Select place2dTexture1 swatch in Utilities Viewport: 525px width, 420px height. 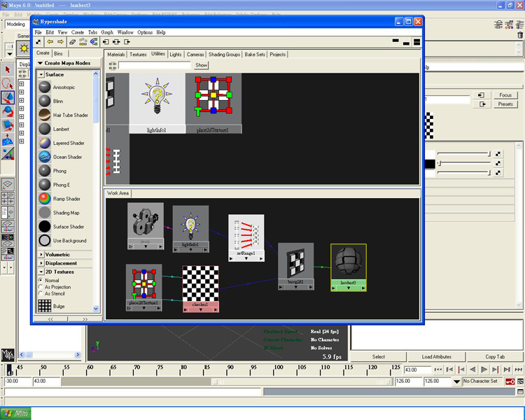[x=213, y=103]
